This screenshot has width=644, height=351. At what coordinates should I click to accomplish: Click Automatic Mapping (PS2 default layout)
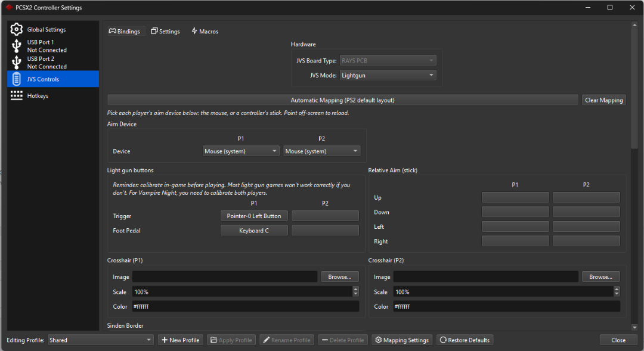pos(342,100)
